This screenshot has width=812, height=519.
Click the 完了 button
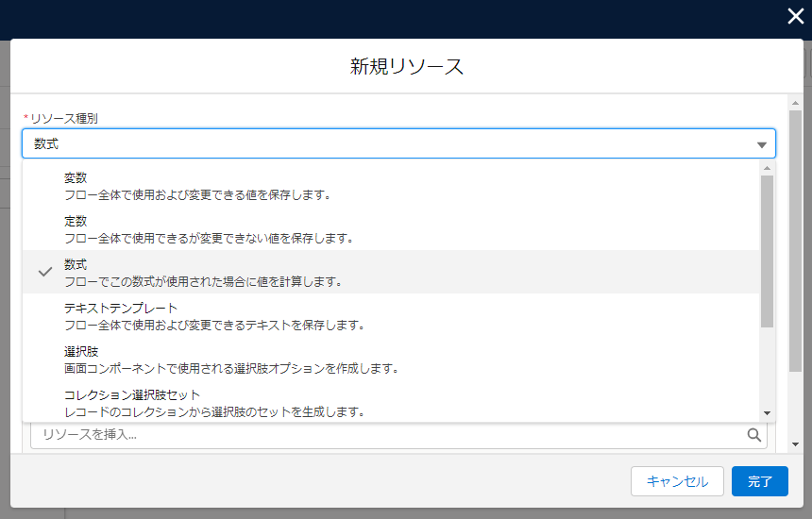pyautogui.click(x=760, y=481)
